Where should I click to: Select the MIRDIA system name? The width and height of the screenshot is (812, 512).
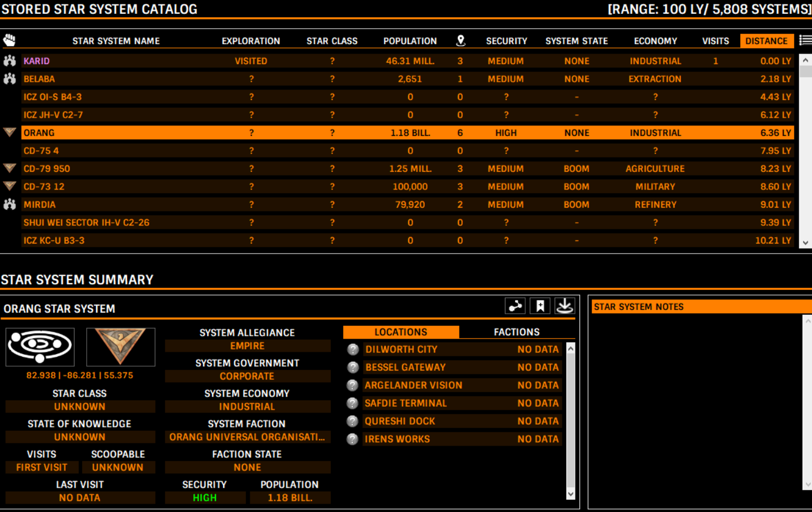pyautogui.click(x=40, y=204)
